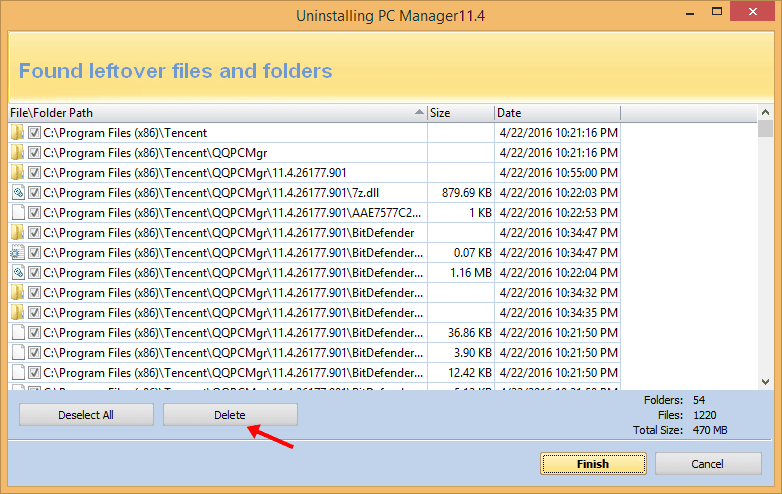This screenshot has width=782, height=494.
Task: Click the Cancel button
Action: [x=708, y=464]
